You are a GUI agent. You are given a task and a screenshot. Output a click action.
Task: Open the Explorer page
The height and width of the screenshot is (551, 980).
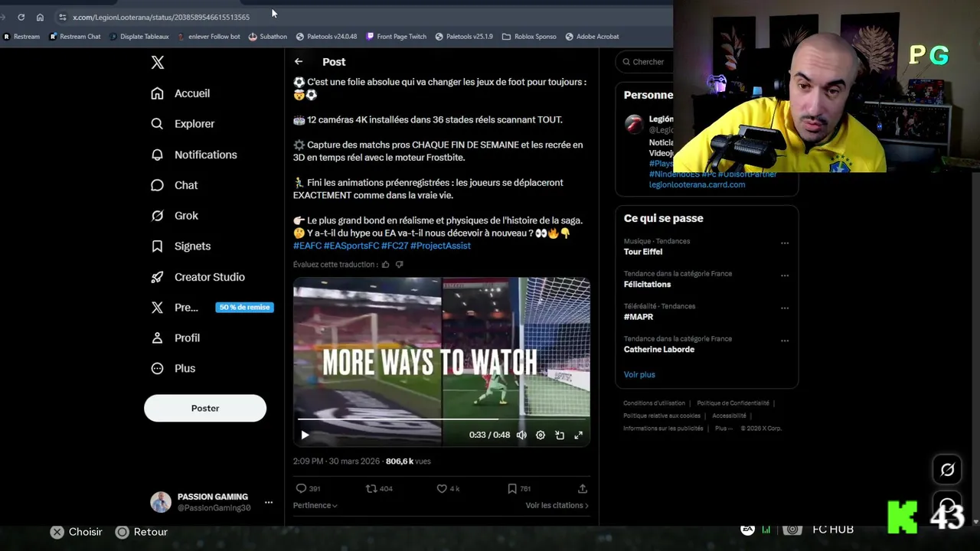tap(183, 124)
